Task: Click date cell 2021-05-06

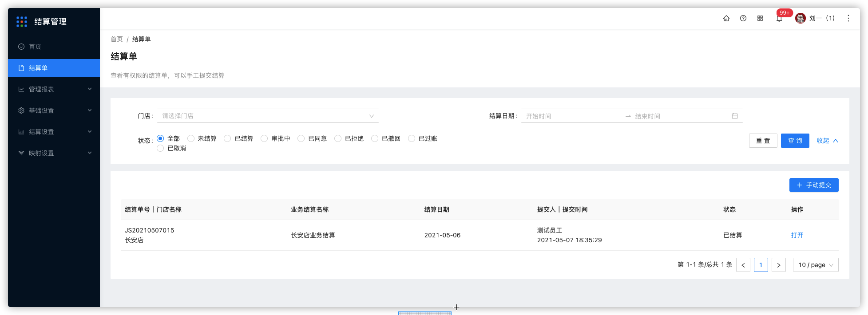Action: [x=442, y=235]
